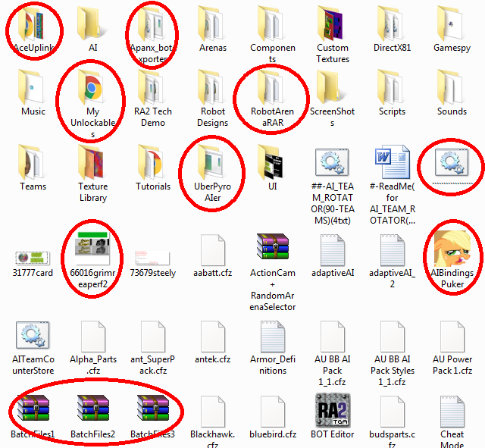Open the Texture Library folder
The width and height of the screenshot is (485, 448).
coord(93,162)
